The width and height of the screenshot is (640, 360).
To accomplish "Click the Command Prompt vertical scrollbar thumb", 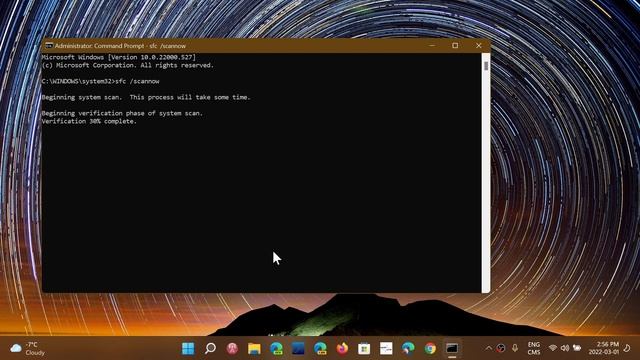I will tap(486, 66).
